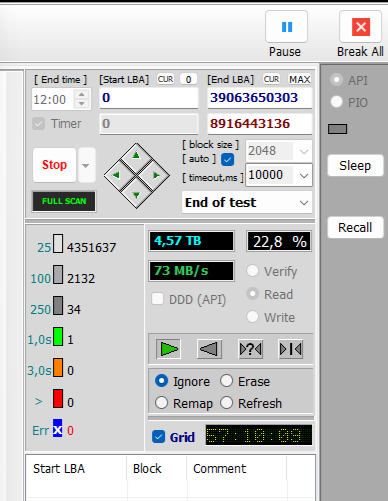Click the up arrow in navigation diamond
388x501 pixels.
point(136,155)
